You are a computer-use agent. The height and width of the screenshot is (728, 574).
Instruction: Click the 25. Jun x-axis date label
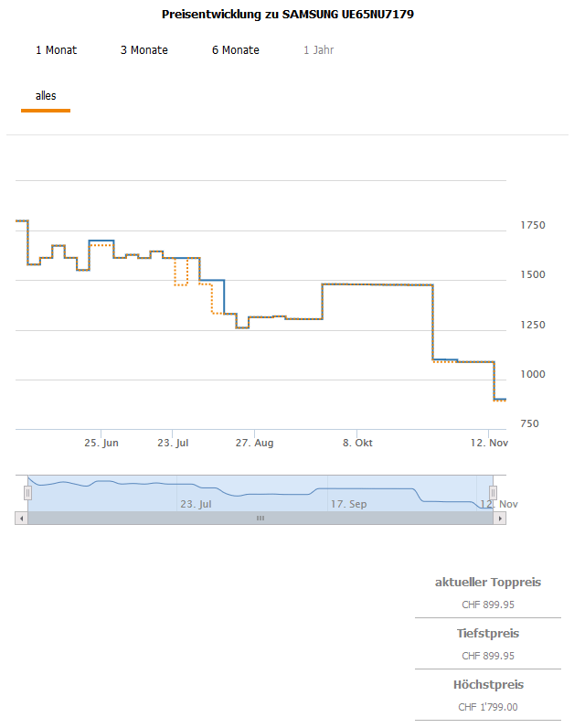click(101, 443)
